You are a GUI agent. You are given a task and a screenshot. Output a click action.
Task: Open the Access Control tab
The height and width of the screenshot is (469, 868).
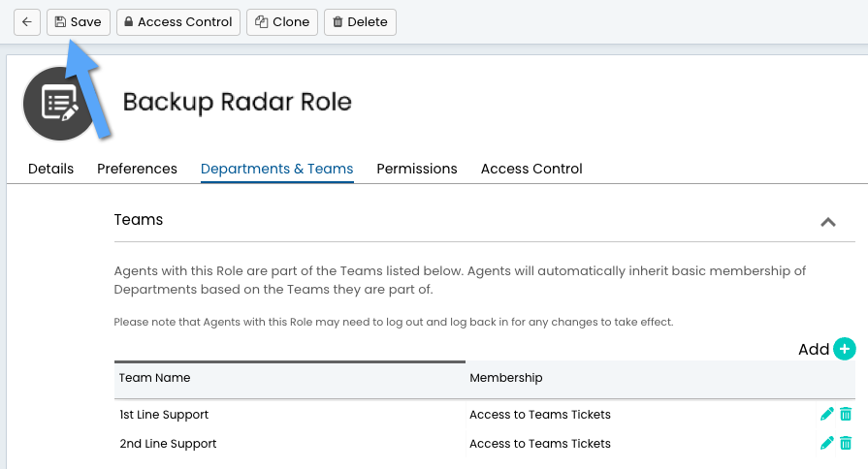click(531, 169)
